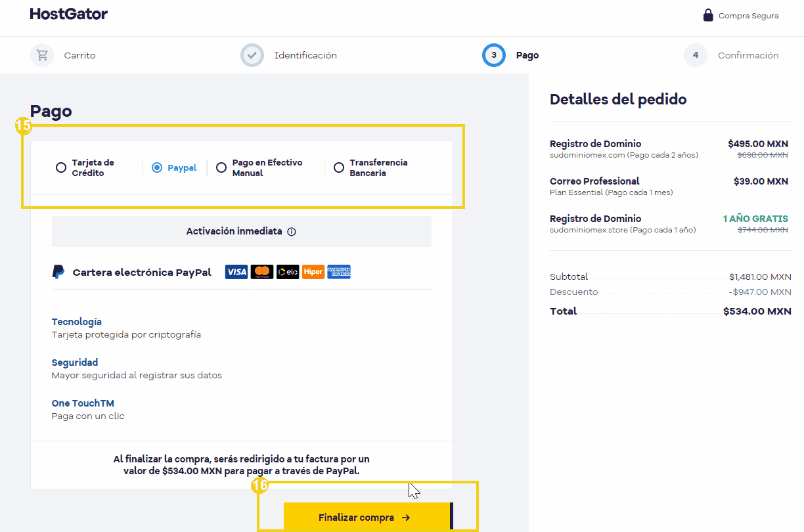Click the One TouchTM heading

point(83,403)
